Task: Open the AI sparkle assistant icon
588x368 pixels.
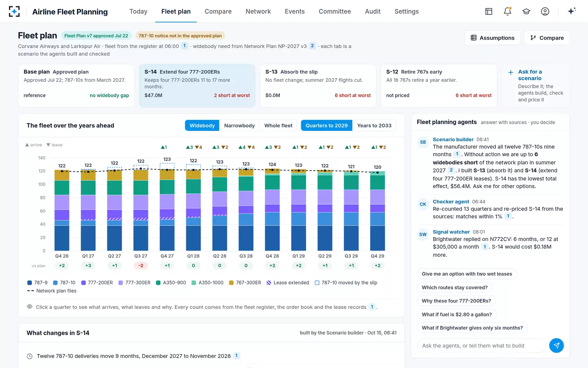Action: click(x=572, y=11)
